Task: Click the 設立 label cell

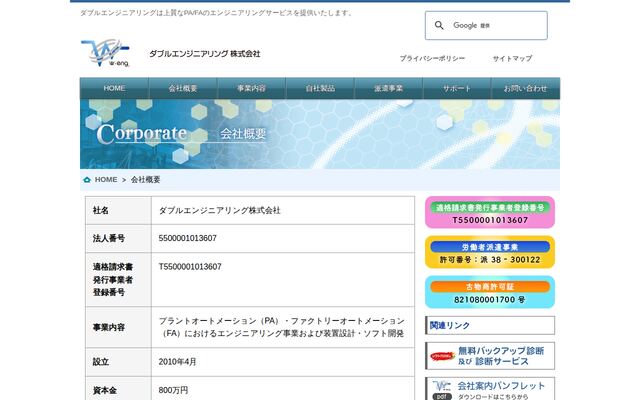Action: click(x=118, y=362)
